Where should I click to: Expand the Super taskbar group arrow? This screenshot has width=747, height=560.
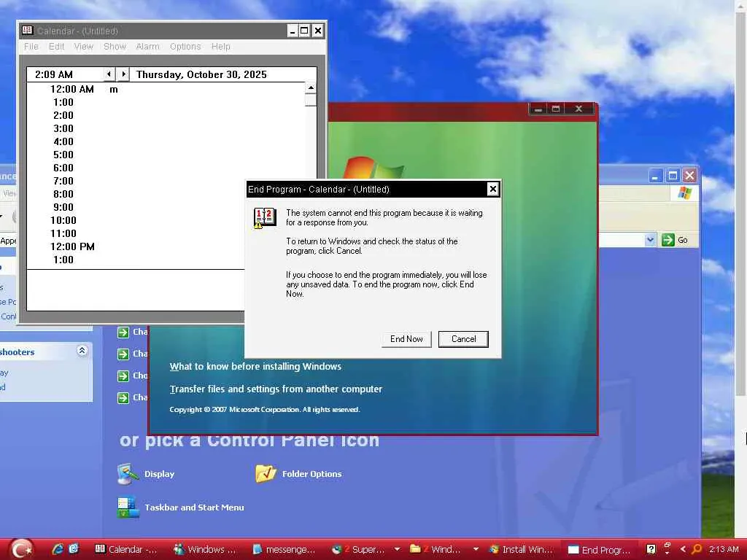[397, 550]
